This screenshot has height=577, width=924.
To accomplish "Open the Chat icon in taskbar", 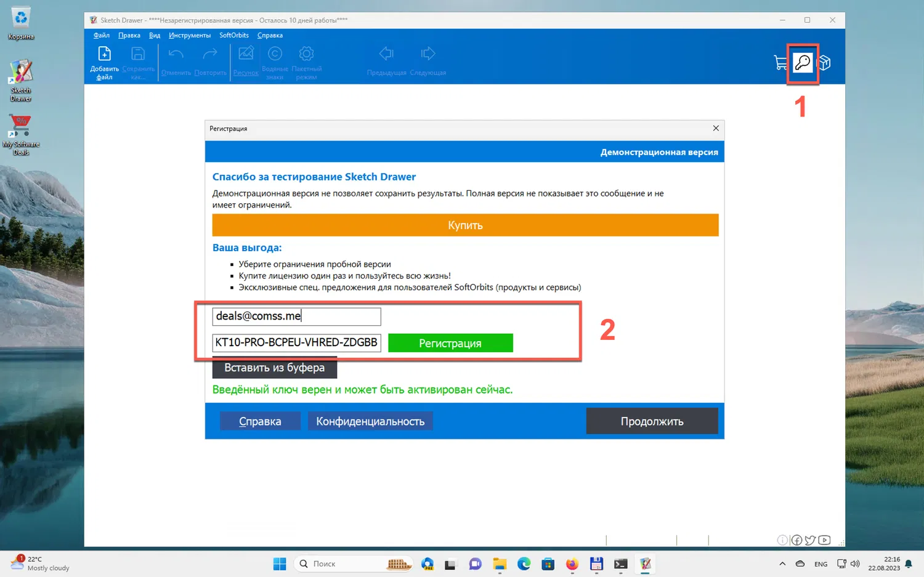I will 475,563.
